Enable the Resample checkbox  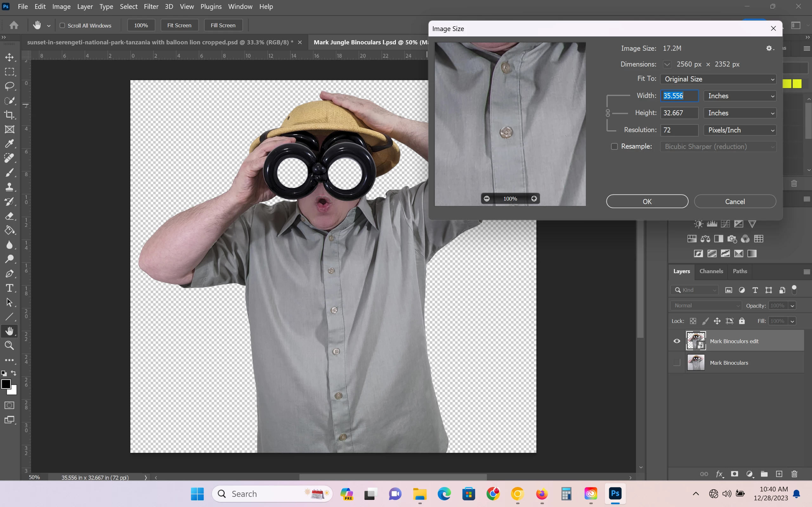coord(614,146)
